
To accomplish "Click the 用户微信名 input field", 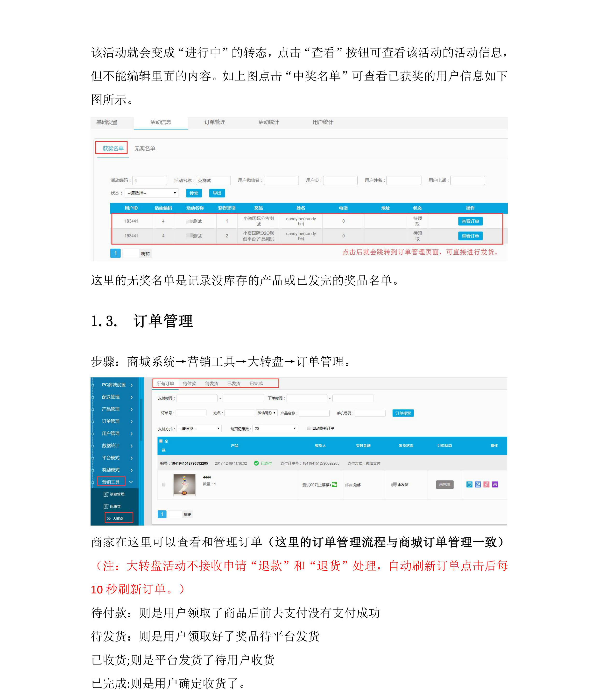I will click(281, 180).
